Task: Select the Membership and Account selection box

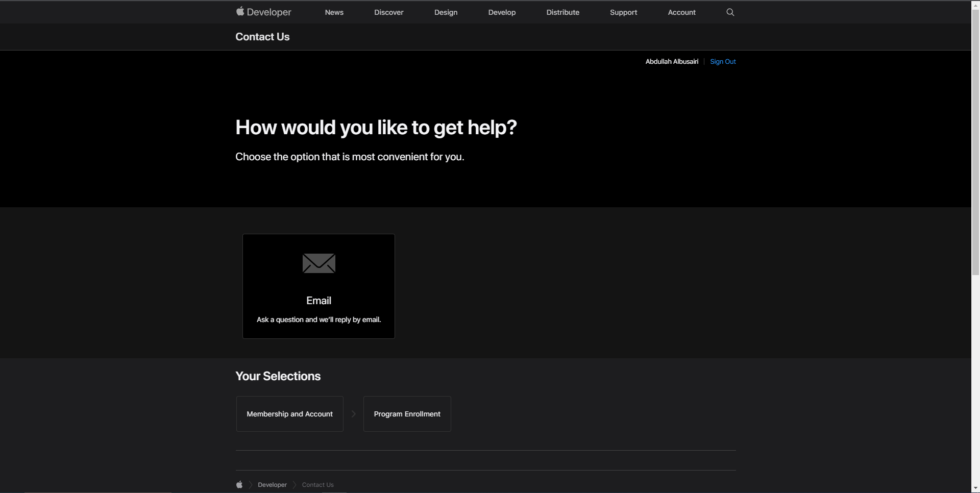Action: [x=289, y=414]
